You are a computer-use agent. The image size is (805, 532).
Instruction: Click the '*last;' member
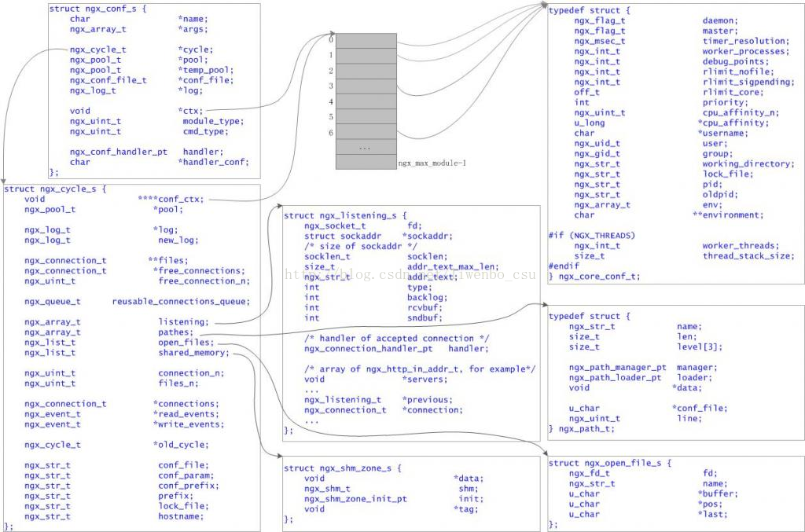click(x=712, y=515)
